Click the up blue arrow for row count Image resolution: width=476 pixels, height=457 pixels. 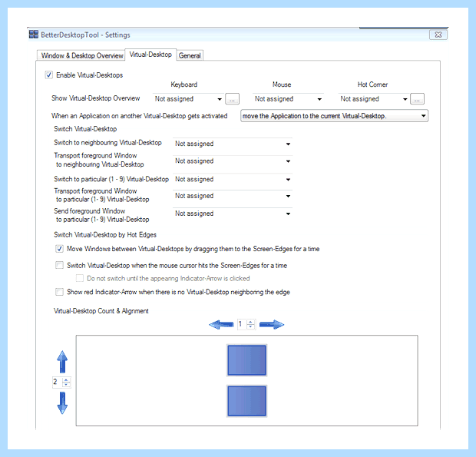pos(62,362)
